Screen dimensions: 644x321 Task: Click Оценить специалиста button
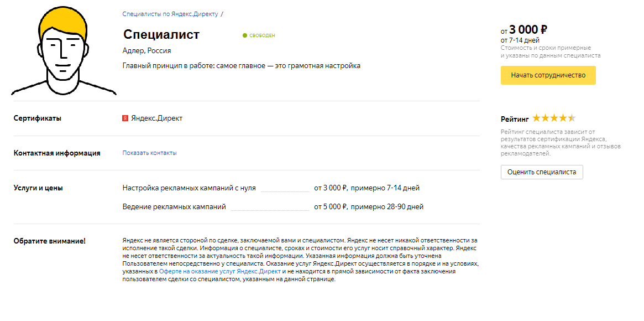click(x=542, y=172)
